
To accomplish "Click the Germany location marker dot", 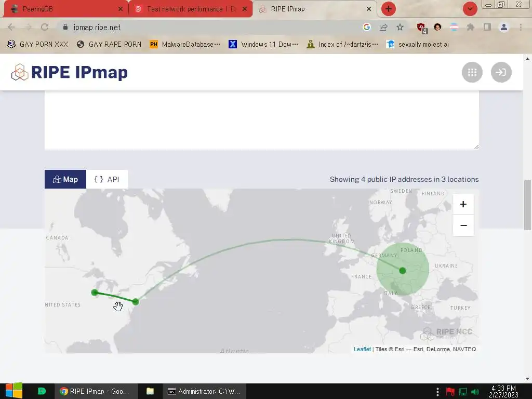I will [403, 271].
